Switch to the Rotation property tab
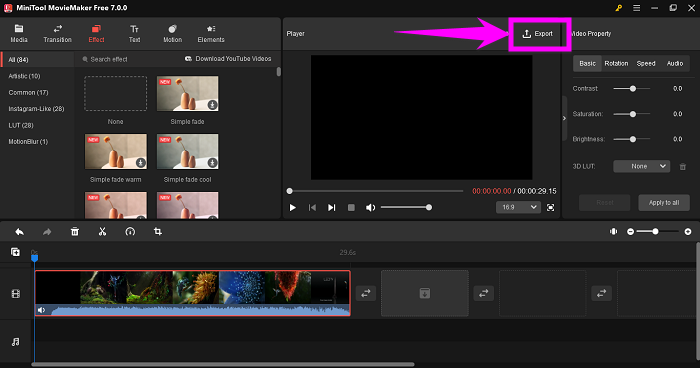This screenshot has height=368, width=700. (616, 63)
